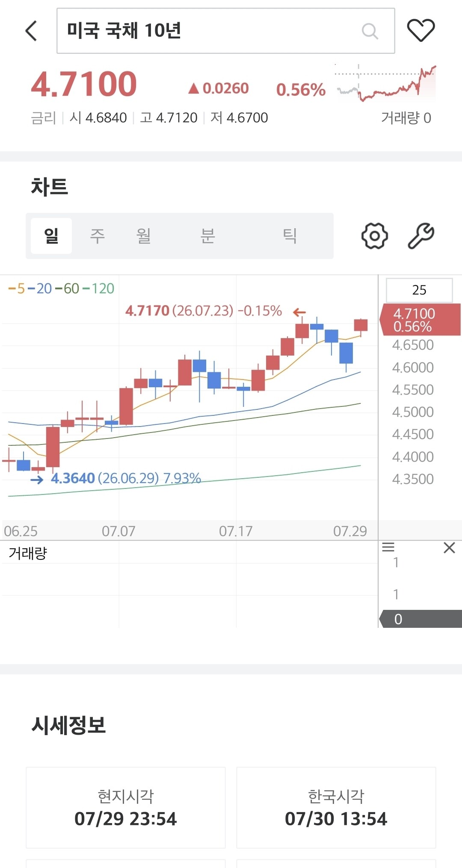Close the 거래량 volume panel

[x=449, y=547]
